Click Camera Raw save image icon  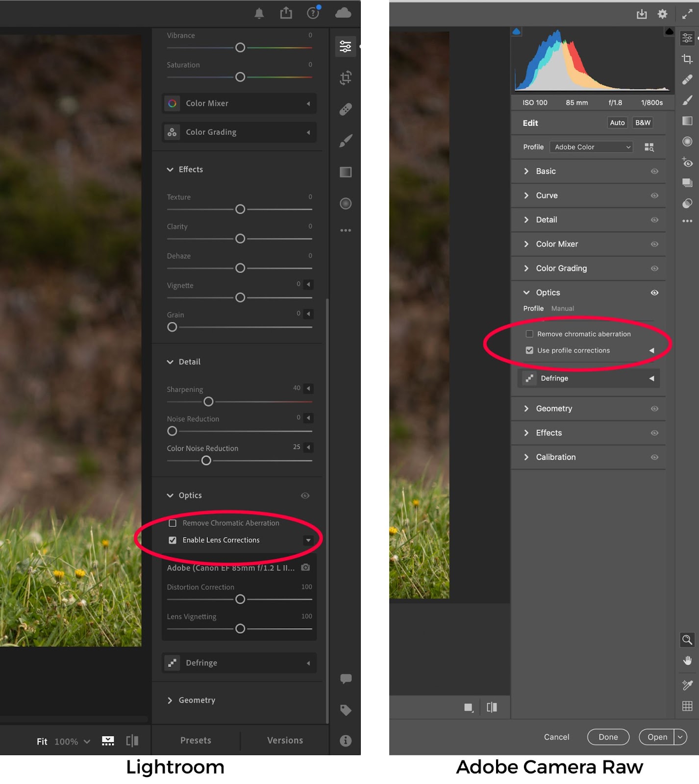(642, 14)
